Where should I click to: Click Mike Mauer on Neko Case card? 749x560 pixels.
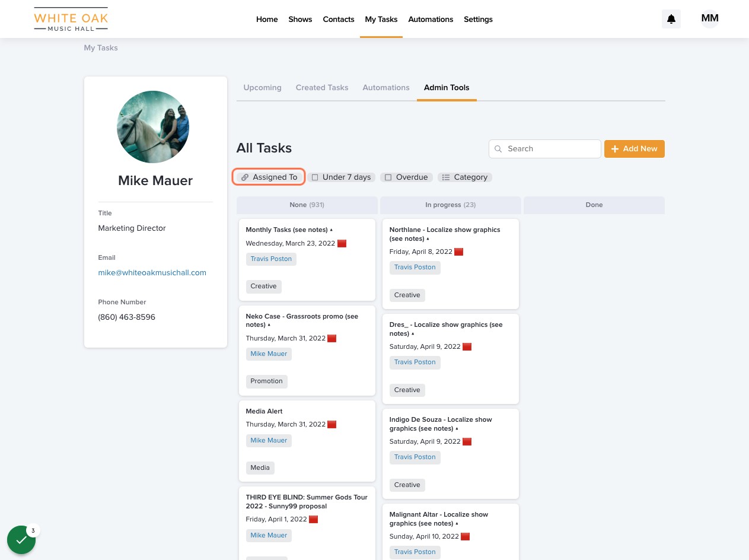(269, 354)
